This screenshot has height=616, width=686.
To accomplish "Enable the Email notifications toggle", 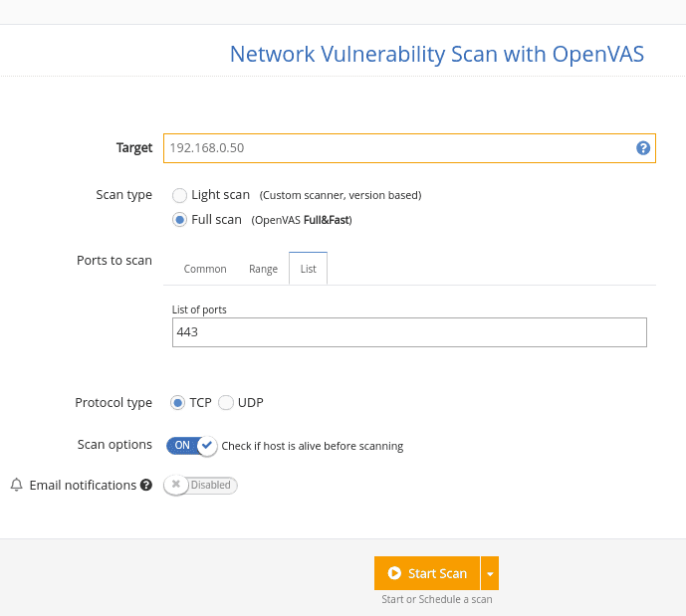I will (x=200, y=486).
